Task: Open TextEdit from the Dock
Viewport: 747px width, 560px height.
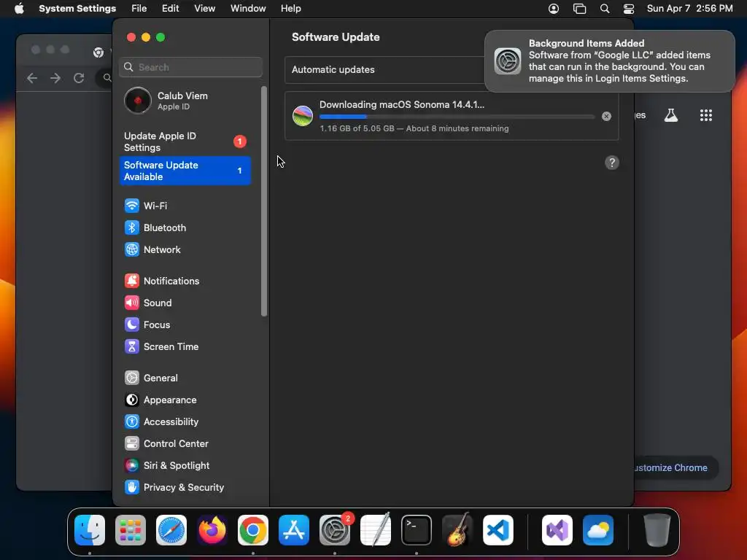Action: (376, 529)
